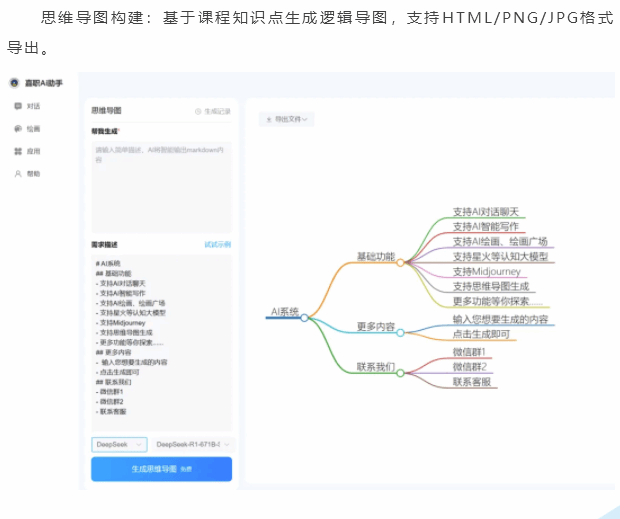Toggle the AI系统 root node circle
The height and width of the screenshot is (519, 620).
coord(305,318)
